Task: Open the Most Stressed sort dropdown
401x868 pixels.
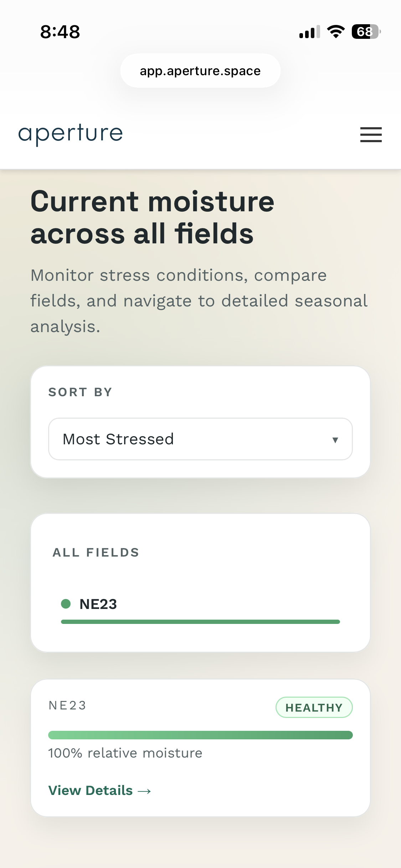Action: click(200, 439)
